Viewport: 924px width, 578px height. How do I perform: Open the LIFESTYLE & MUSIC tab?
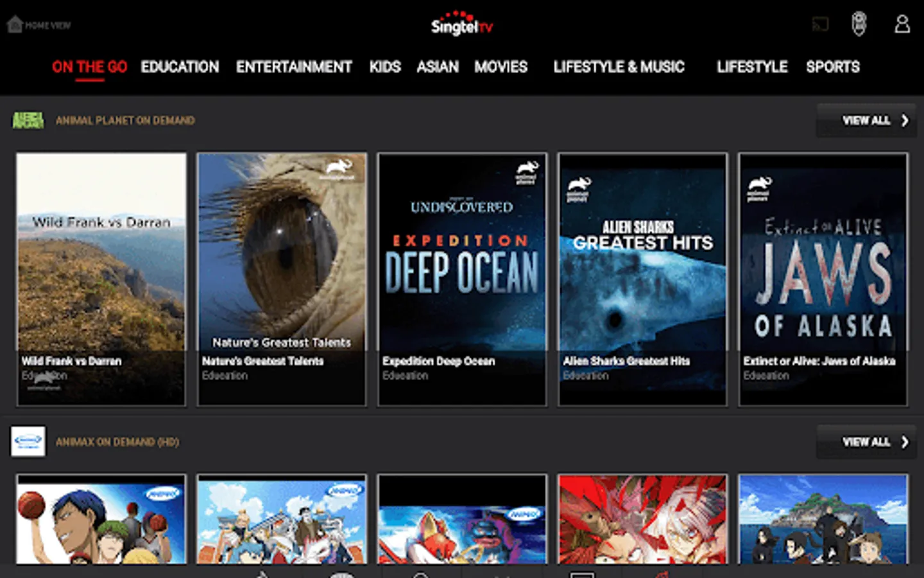coord(619,67)
